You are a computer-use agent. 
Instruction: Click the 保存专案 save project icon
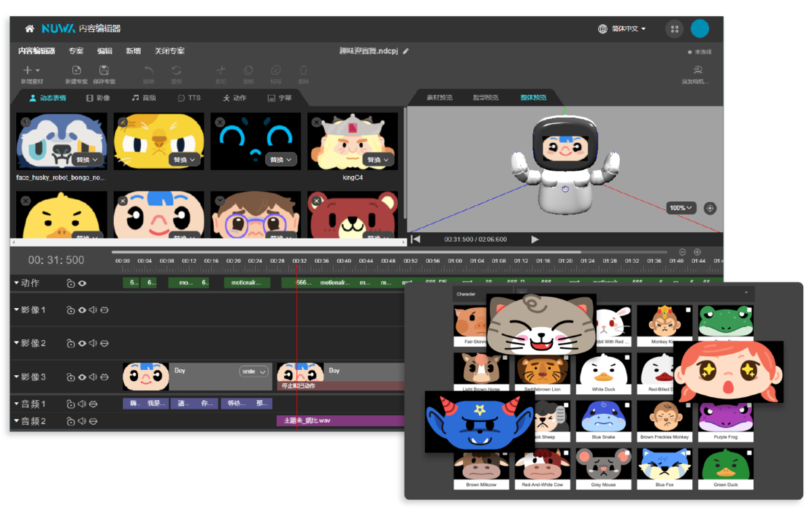104,70
